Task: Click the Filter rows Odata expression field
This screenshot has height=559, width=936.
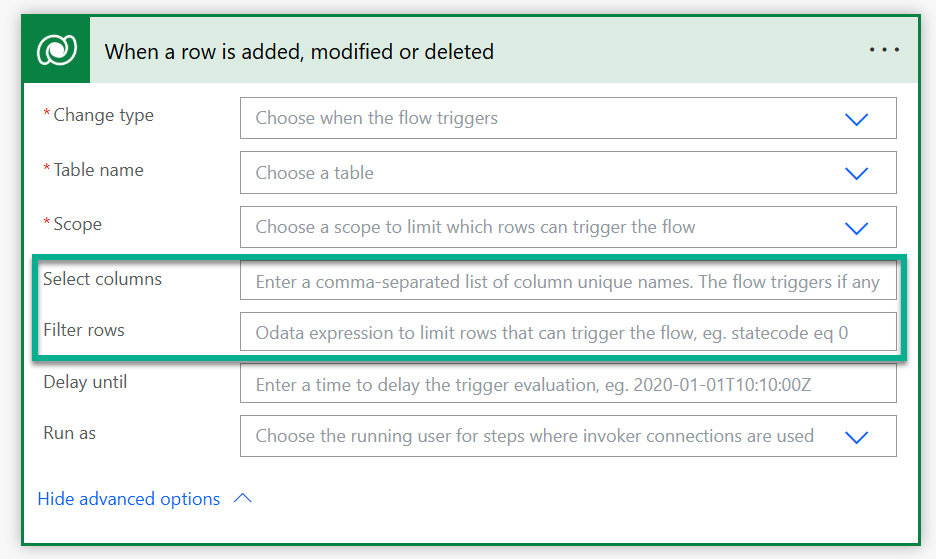Action: click(x=568, y=331)
